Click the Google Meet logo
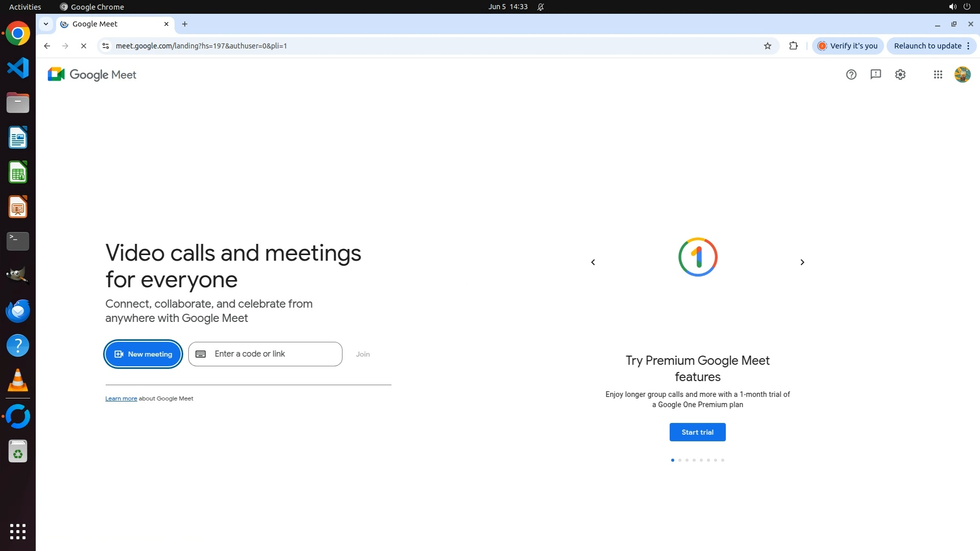 pyautogui.click(x=92, y=74)
